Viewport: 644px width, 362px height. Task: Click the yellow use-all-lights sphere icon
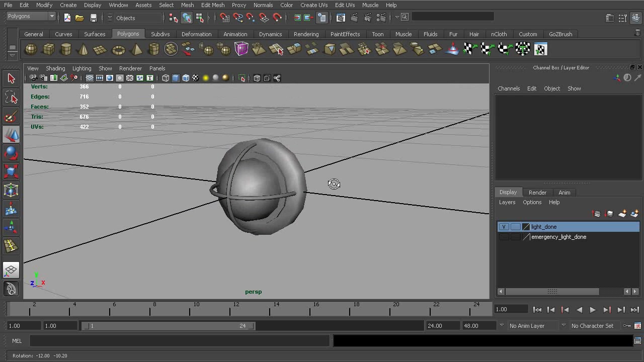tap(206, 78)
